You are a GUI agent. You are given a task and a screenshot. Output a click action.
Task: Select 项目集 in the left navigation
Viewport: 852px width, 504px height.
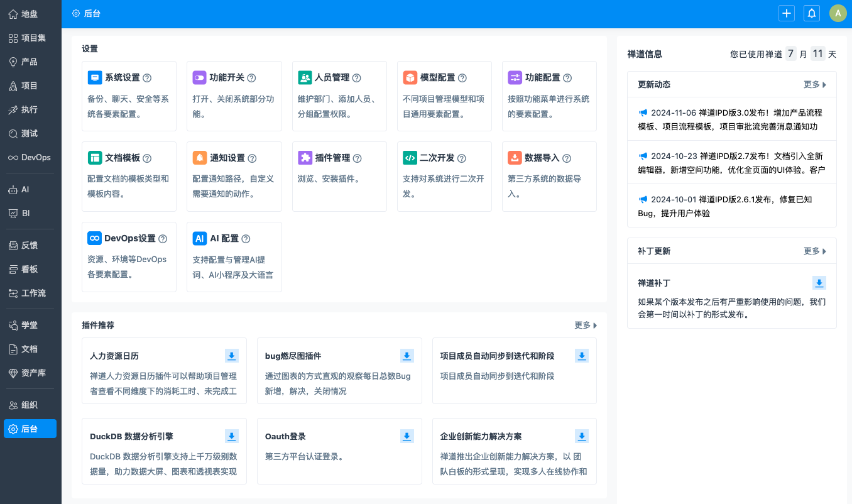(30, 38)
